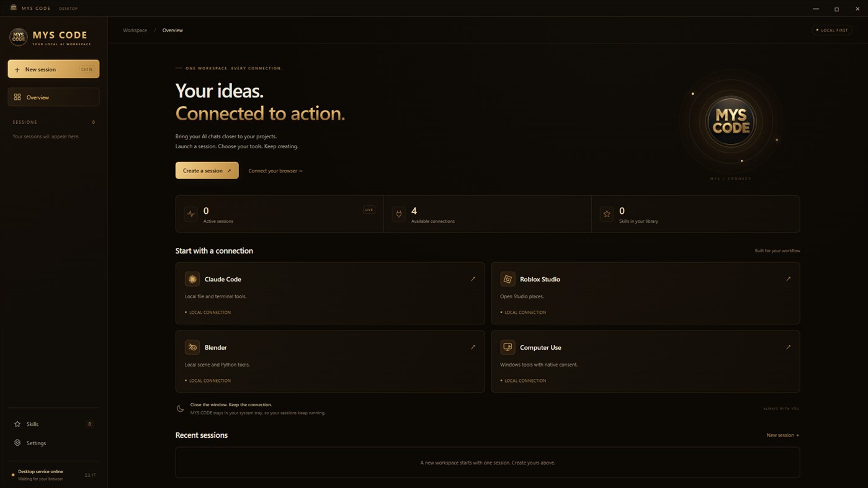The image size is (868, 488).
Task: Select the Blender connection card
Action: click(x=330, y=362)
